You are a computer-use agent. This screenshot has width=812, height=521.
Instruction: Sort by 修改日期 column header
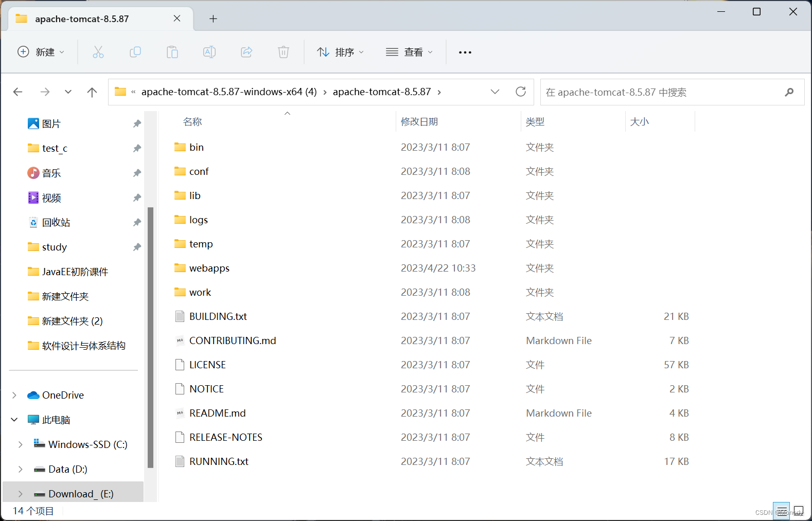tap(419, 122)
